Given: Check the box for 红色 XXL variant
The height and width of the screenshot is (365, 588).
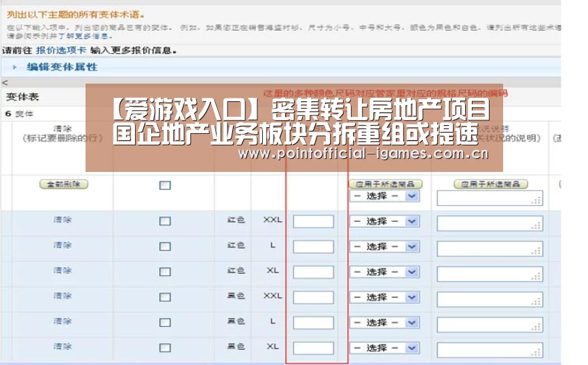Looking at the screenshot, I should click(x=165, y=221).
